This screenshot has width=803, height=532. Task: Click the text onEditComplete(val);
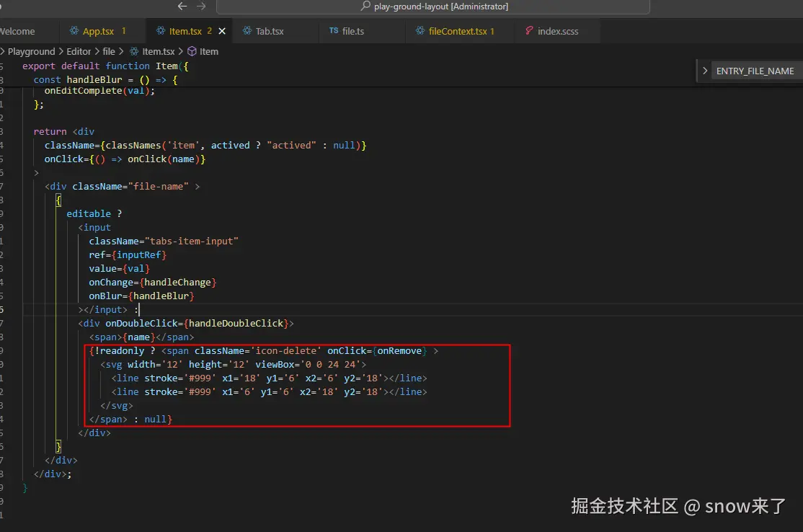[x=99, y=91]
